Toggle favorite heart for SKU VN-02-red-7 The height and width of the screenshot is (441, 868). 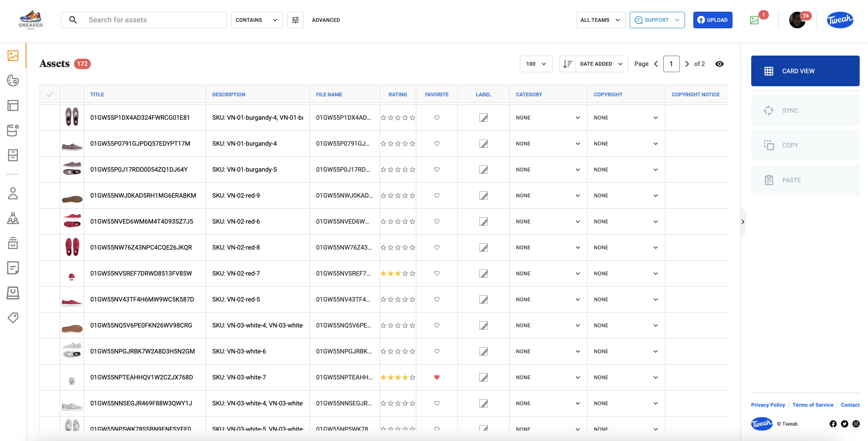click(437, 273)
